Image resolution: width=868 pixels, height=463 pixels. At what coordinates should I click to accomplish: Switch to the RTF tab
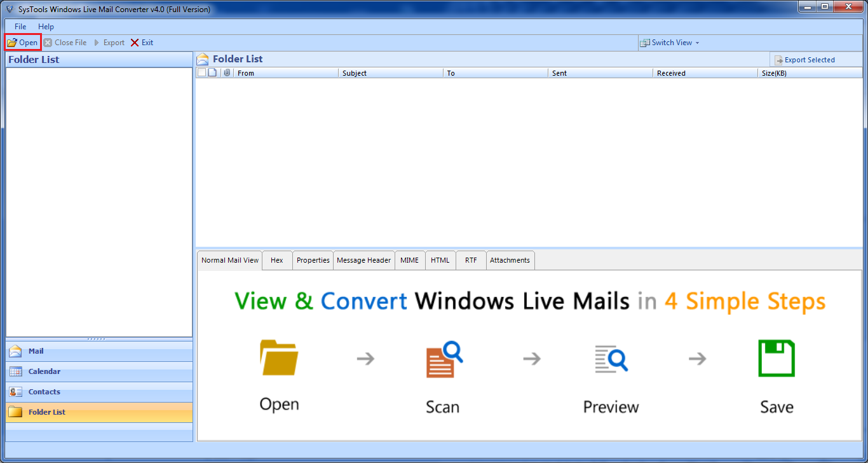[471, 260]
